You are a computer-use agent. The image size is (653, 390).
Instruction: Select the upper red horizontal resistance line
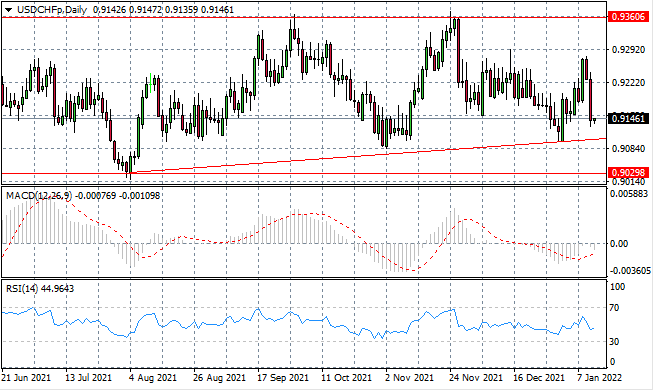tap(304, 18)
